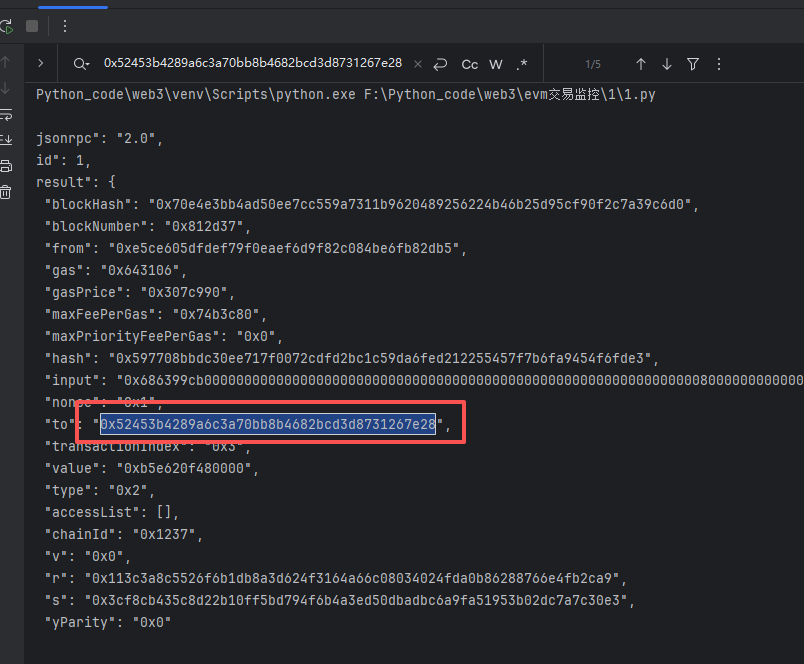Click jsonrpc 2.0 line
This screenshot has height=664, width=804.
pyautogui.click(x=99, y=139)
